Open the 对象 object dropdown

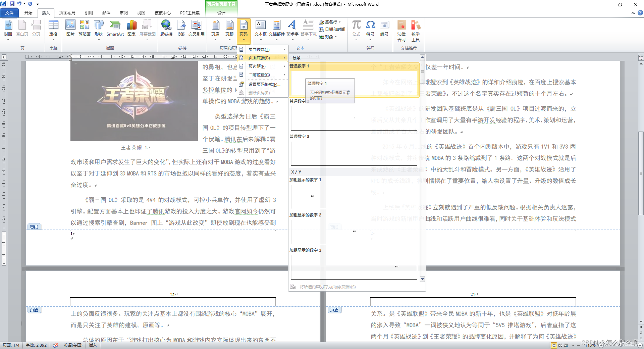click(x=335, y=37)
